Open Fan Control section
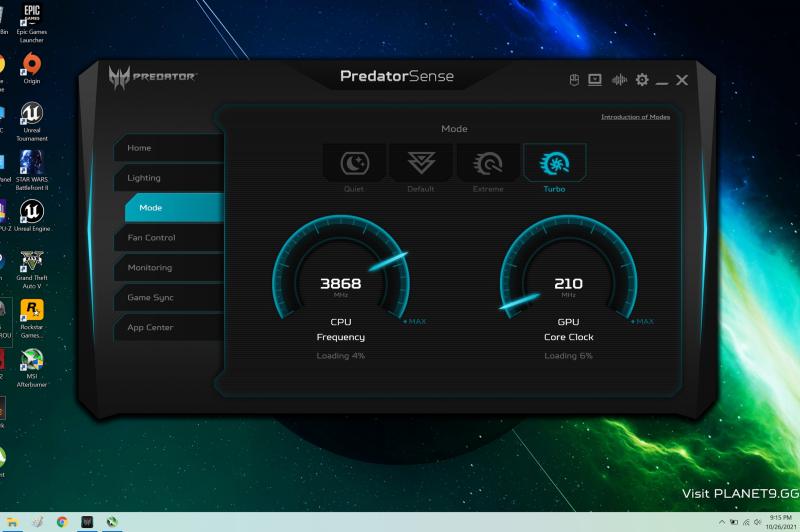The height and width of the screenshot is (532, 800). click(x=169, y=238)
